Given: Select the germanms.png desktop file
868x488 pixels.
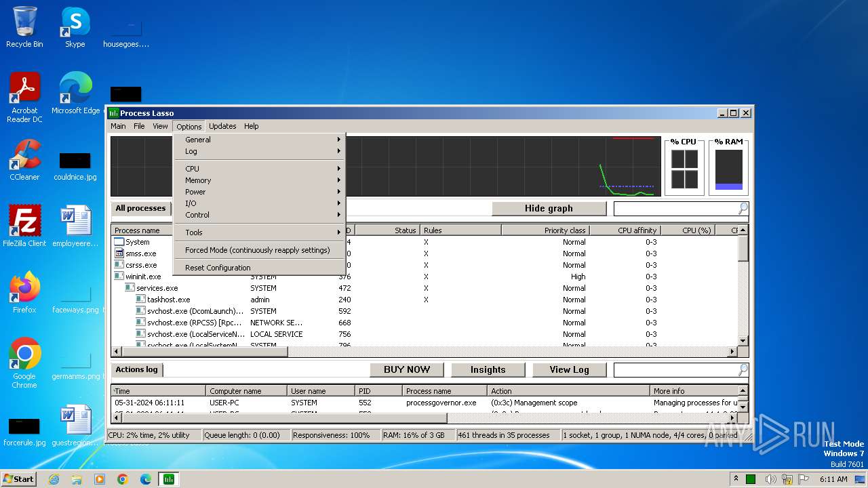Looking at the screenshot, I should point(75,366).
